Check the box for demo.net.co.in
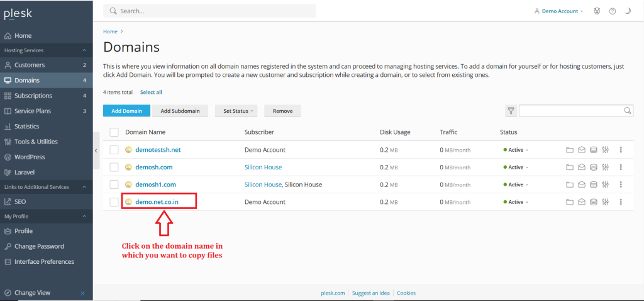Image resolution: width=644 pixels, height=301 pixels. [x=114, y=202]
